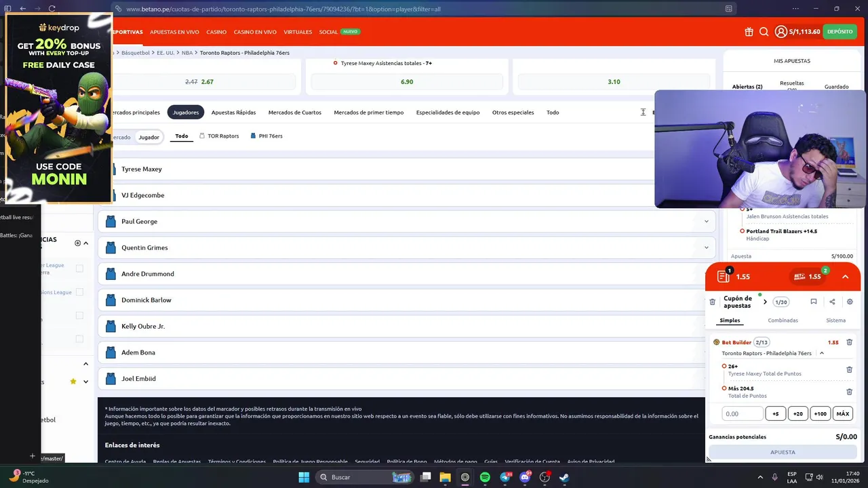
Task: Follow the NBA breadcrumb link
Action: point(187,53)
